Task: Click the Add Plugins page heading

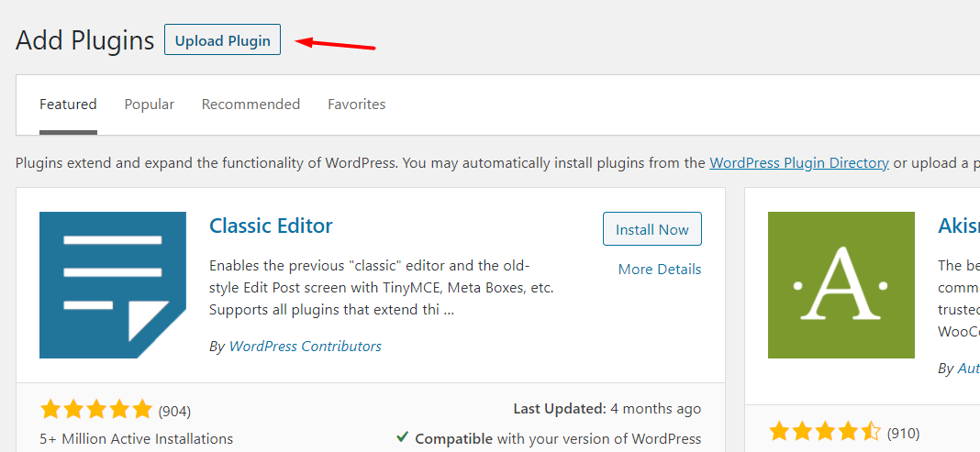Action: [x=85, y=41]
